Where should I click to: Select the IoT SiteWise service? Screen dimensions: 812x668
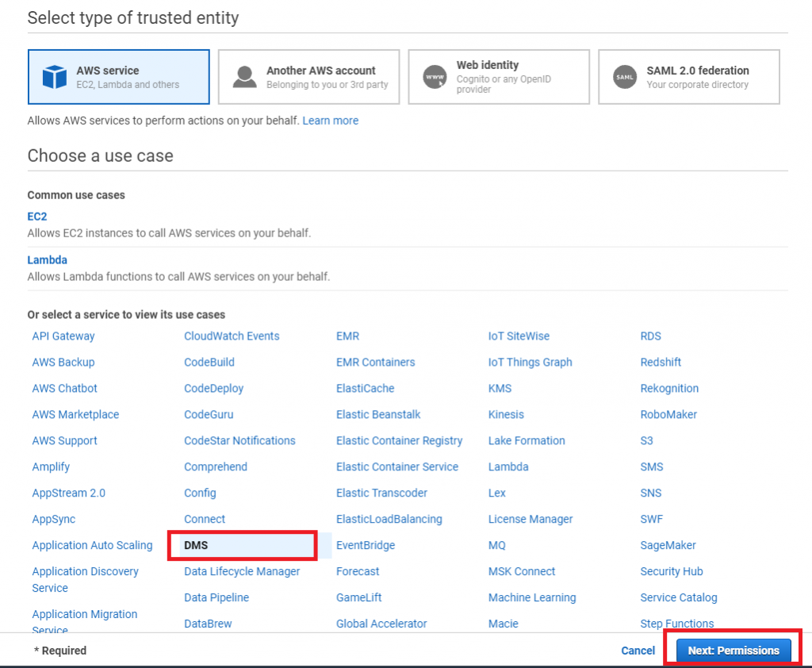tap(519, 336)
